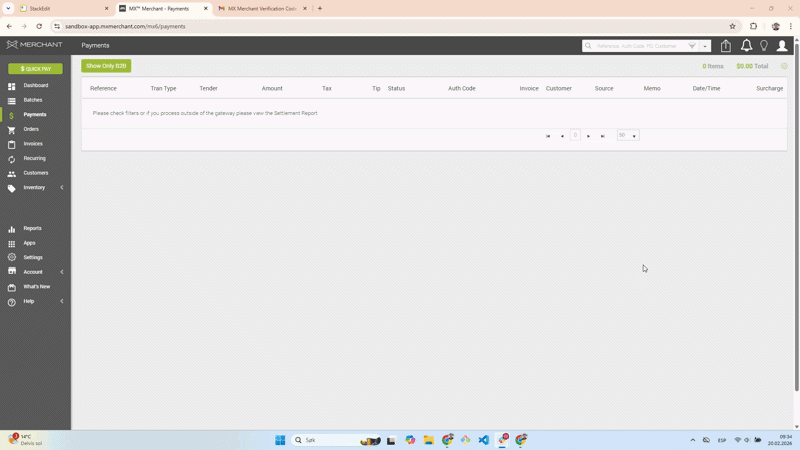Sort by Reference column header
The image size is (800, 450).
[x=103, y=88]
